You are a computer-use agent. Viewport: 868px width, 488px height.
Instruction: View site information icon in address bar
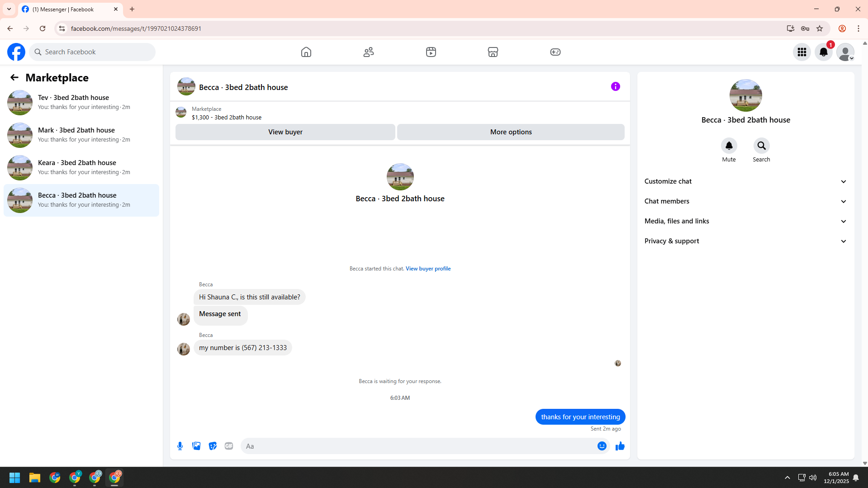[62, 28]
